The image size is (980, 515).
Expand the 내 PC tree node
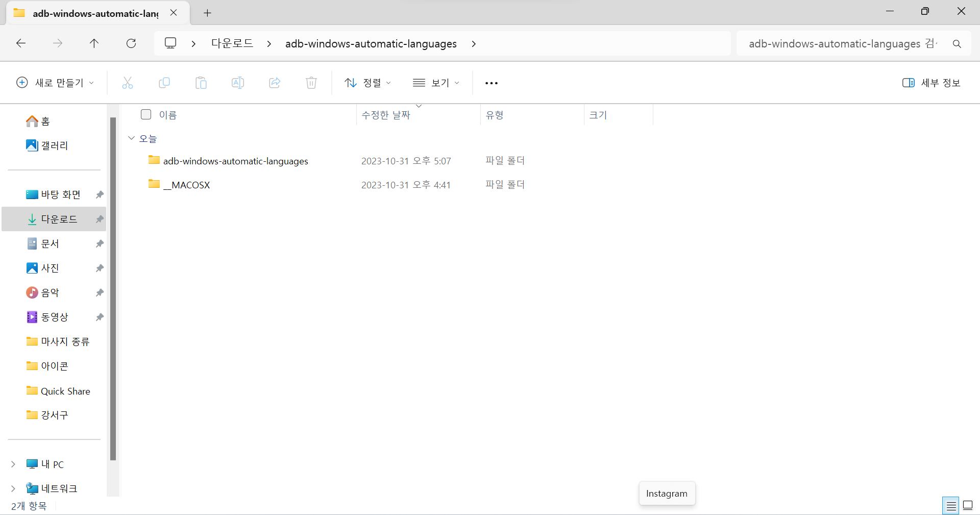[13, 464]
